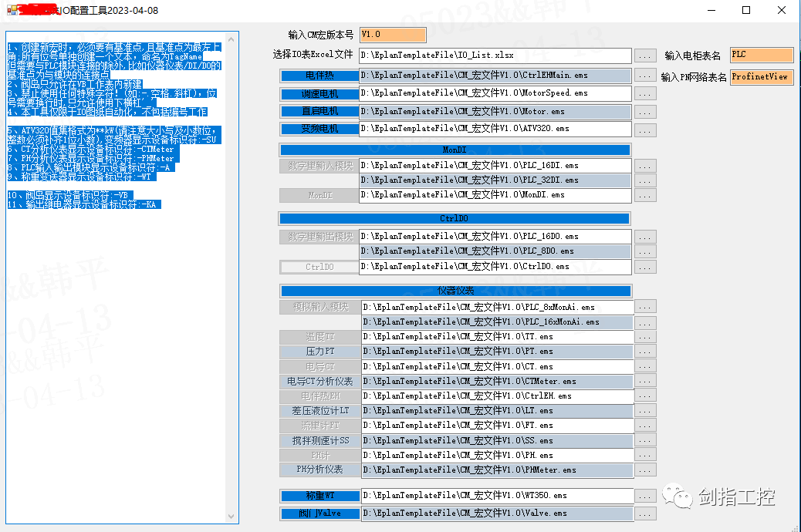The height and width of the screenshot is (532, 801).
Task: Open file picker next to TT.ems path
Action: coord(645,336)
